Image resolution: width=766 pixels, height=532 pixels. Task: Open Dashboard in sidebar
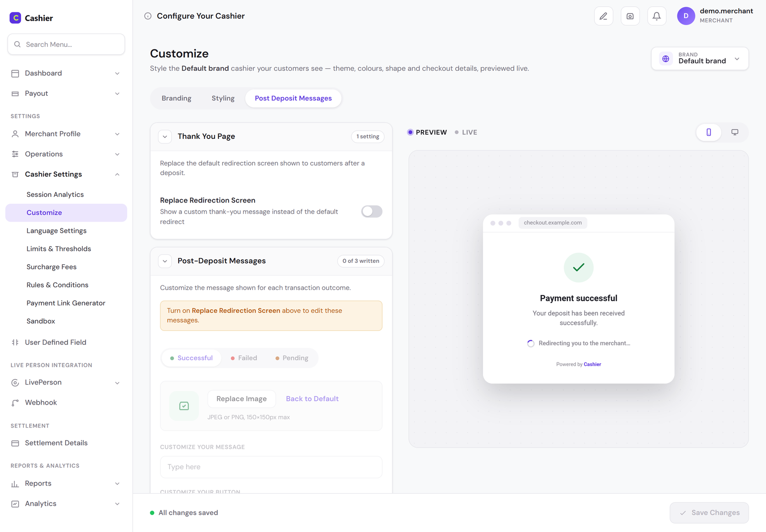point(66,73)
